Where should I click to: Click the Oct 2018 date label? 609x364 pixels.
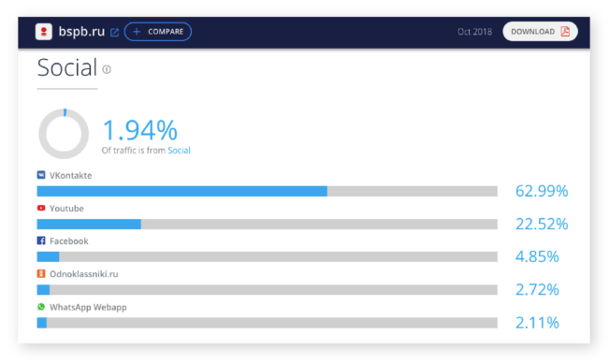click(474, 32)
